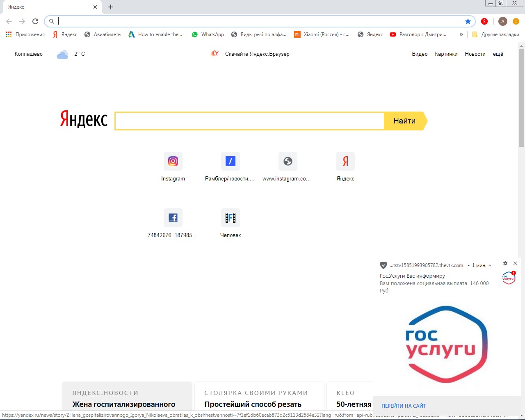Screen dimensions: 525x420
Task: Open notification settings gear icon
Action: (x=505, y=263)
